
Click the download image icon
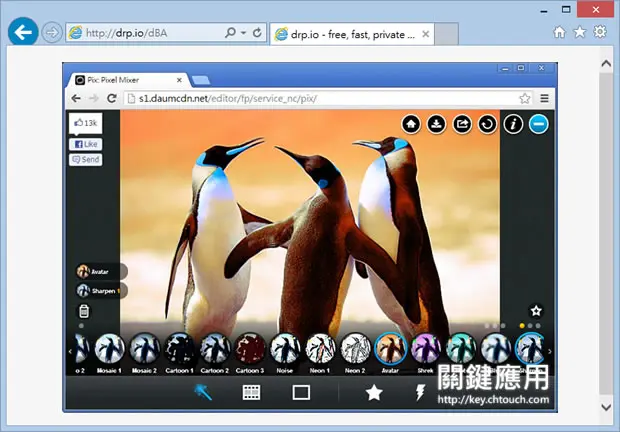click(x=437, y=124)
